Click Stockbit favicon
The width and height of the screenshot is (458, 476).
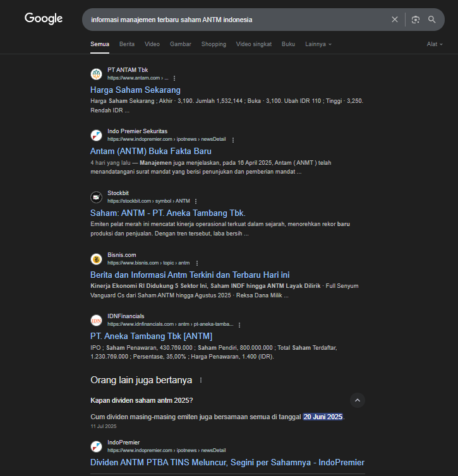coord(96,197)
